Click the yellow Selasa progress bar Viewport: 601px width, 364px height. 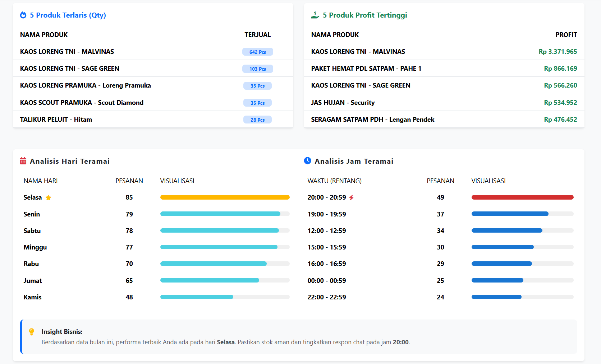(x=225, y=197)
